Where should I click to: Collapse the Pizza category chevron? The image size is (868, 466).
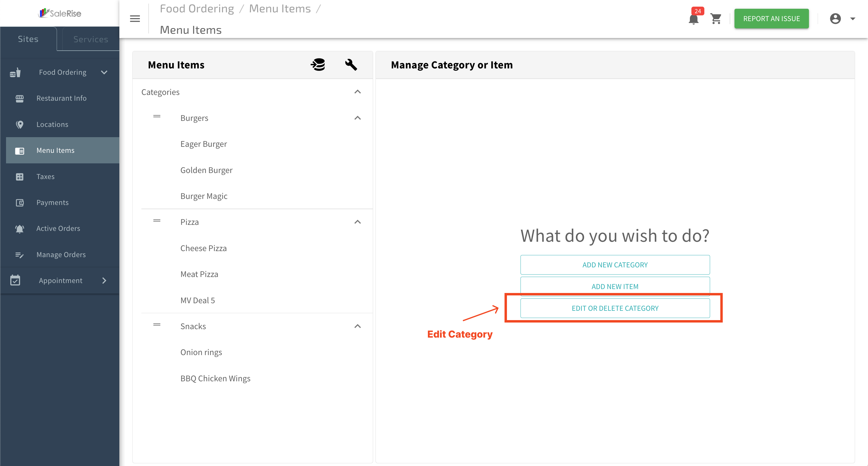(x=357, y=222)
